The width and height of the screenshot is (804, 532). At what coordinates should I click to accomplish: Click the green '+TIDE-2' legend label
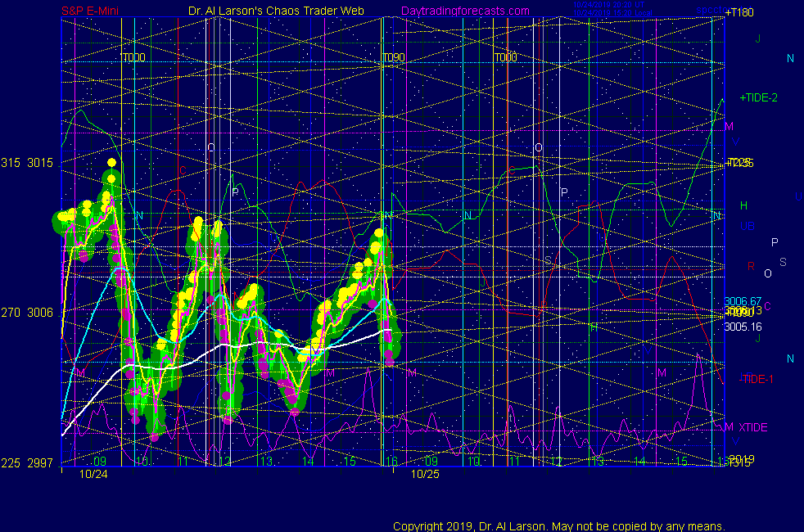coord(758,98)
